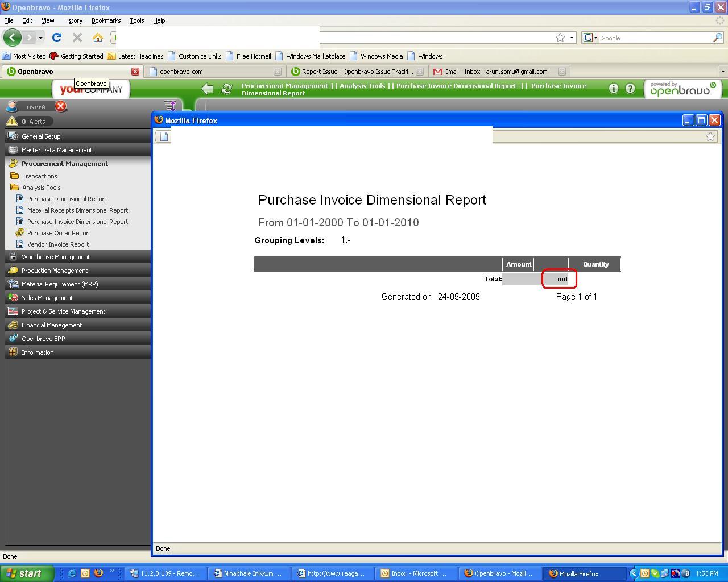Image resolution: width=728 pixels, height=582 pixels.
Task: Click the Firefox reload page icon
Action: coord(57,38)
